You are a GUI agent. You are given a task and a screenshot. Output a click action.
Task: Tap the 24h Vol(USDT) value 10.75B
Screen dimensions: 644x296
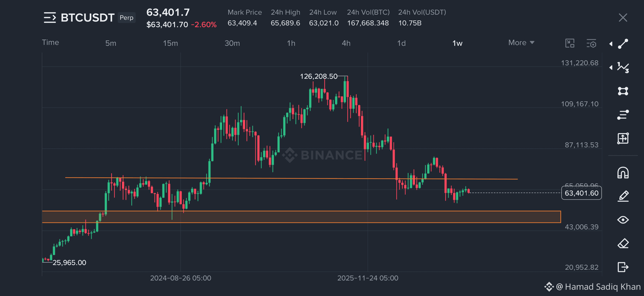click(x=410, y=23)
